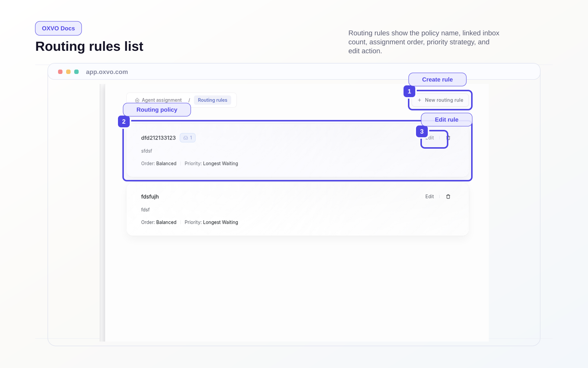The width and height of the screenshot is (588, 368).
Task: Click the green window maximize dot
Action: tap(76, 72)
